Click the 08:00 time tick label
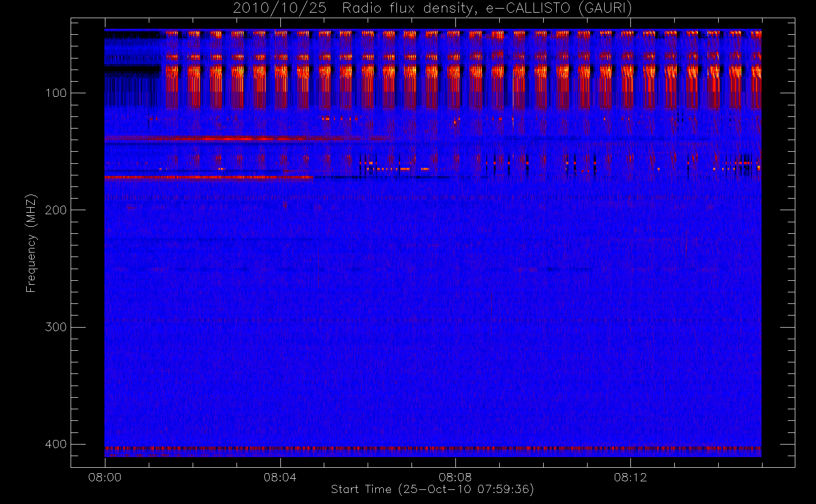Screen dimensions: 816x504 (105, 478)
